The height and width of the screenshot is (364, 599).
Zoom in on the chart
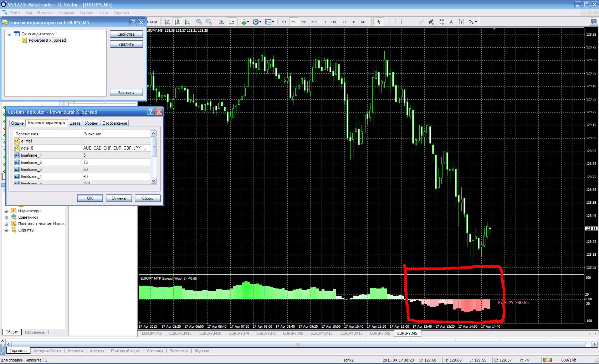pyautogui.click(x=199, y=22)
